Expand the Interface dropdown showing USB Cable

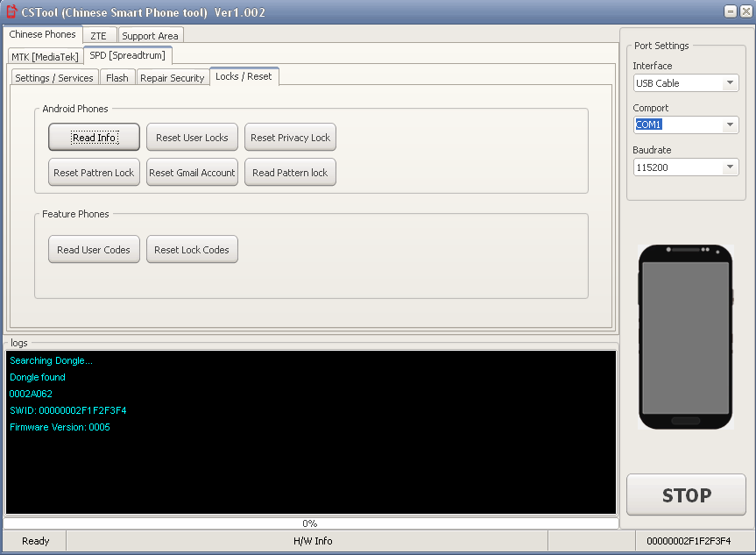(x=730, y=83)
